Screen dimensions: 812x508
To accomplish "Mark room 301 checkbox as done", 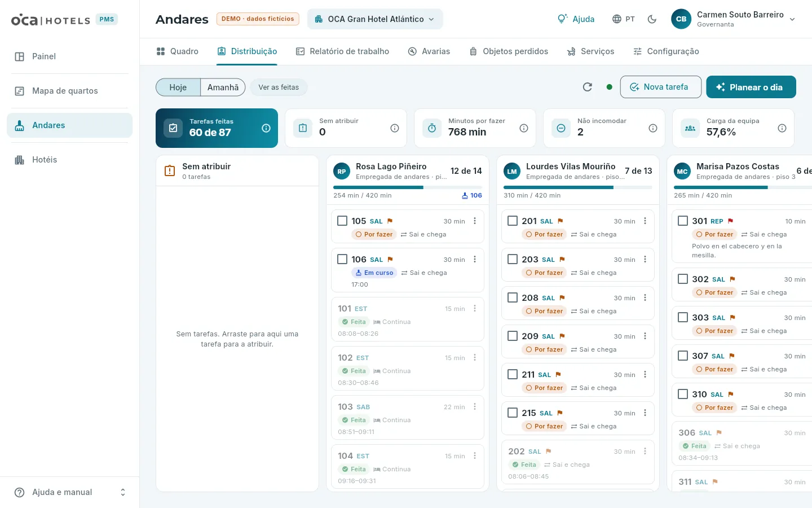I will click(x=683, y=221).
